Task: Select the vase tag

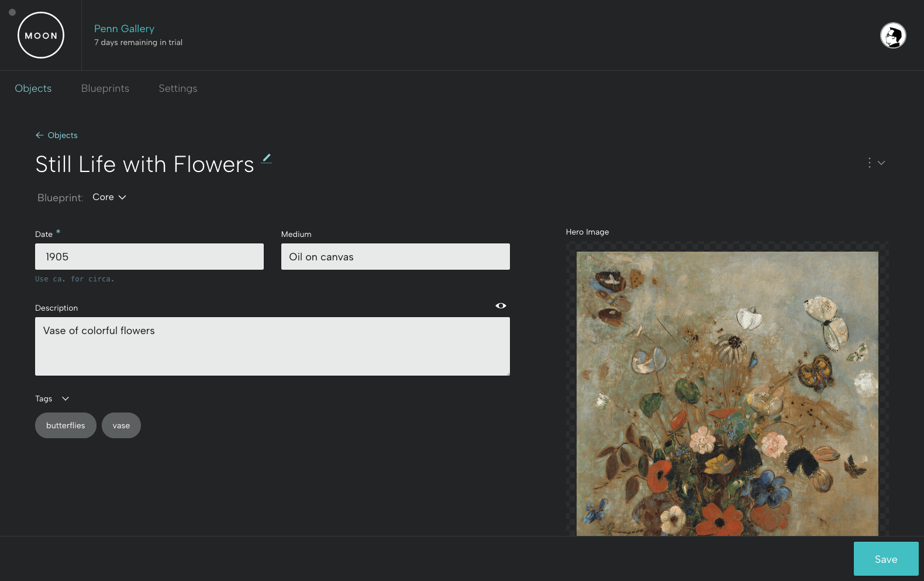Action: click(121, 425)
